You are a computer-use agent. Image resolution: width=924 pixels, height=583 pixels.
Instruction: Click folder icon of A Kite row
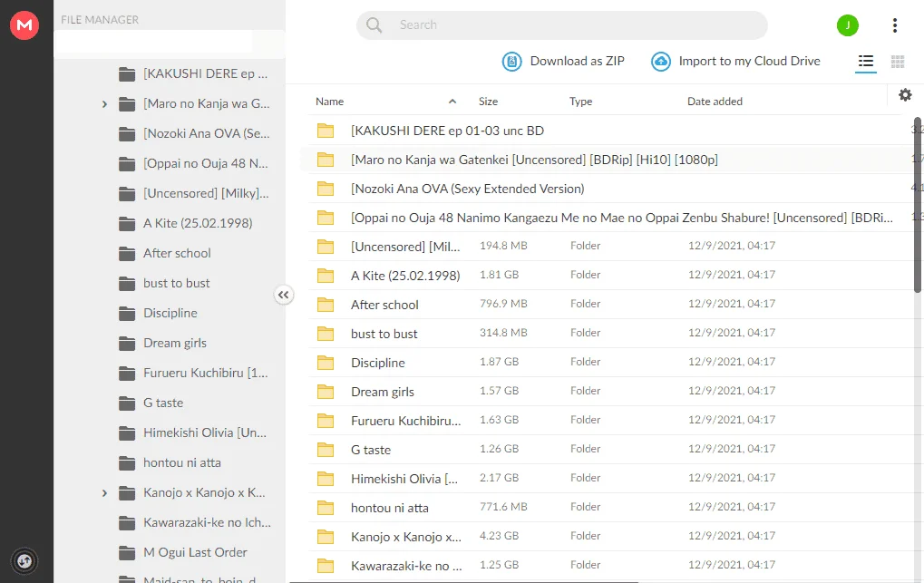pyautogui.click(x=326, y=276)
